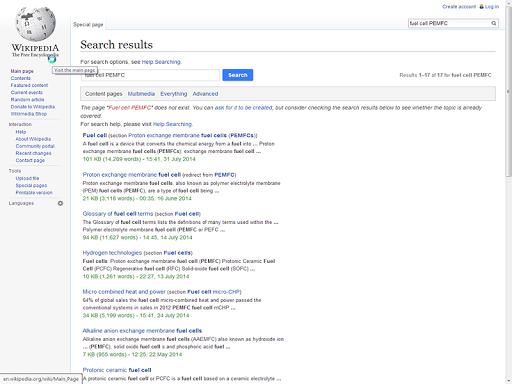This screenshot has height=384, width=512.
Task: Click the magnifier icon in top search box
Action: click(x=494, y=23)
